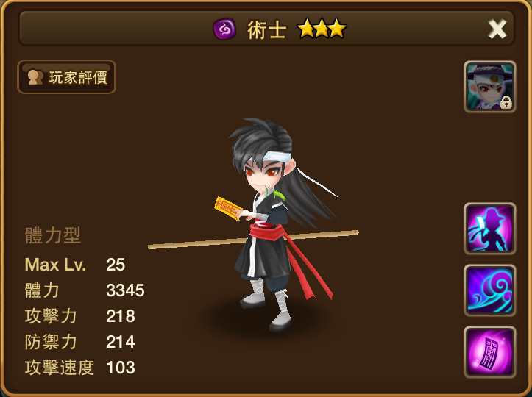Screen dimensions: 532x397
Task: Tap the 防禦力 214 defense stat
Action: [80, 342]
